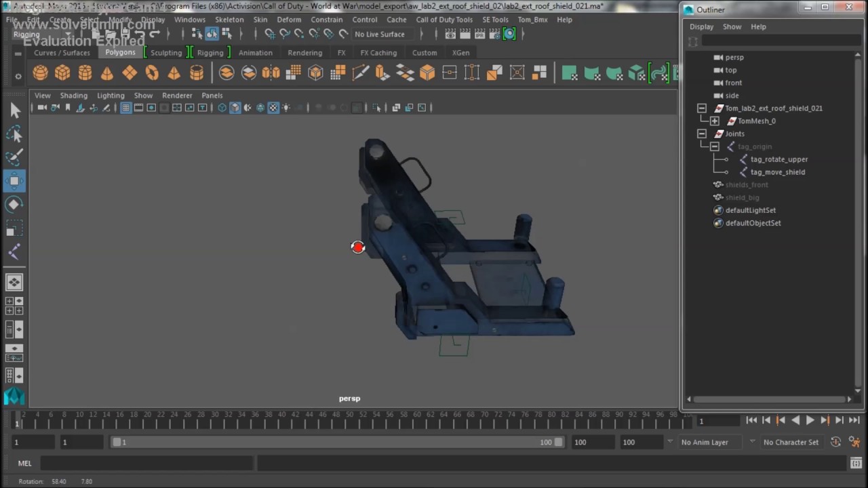Open the Skeleton menu
Image resolution: width=868 pixels, height=488 pixels.
click(229, 20)
